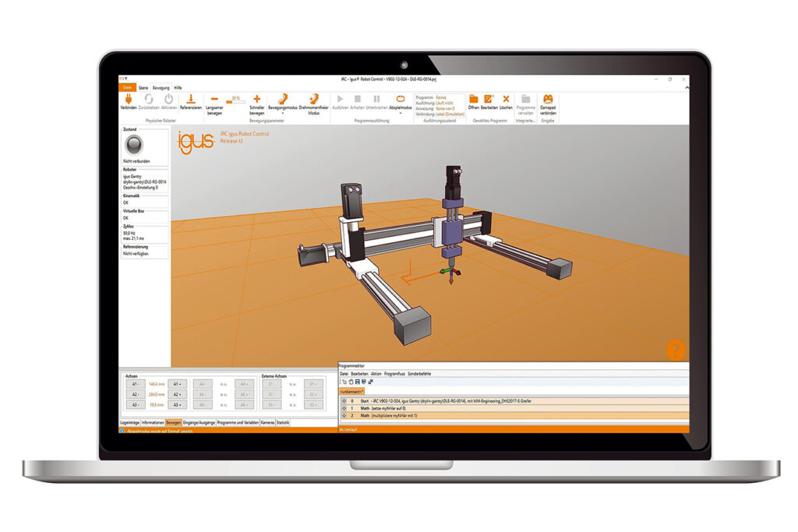This screenshot has height=532, width=798.
Task: Click the row icon beside 'Math (setze myNrVar auf 0)'
Action: (x=344, y=408)
